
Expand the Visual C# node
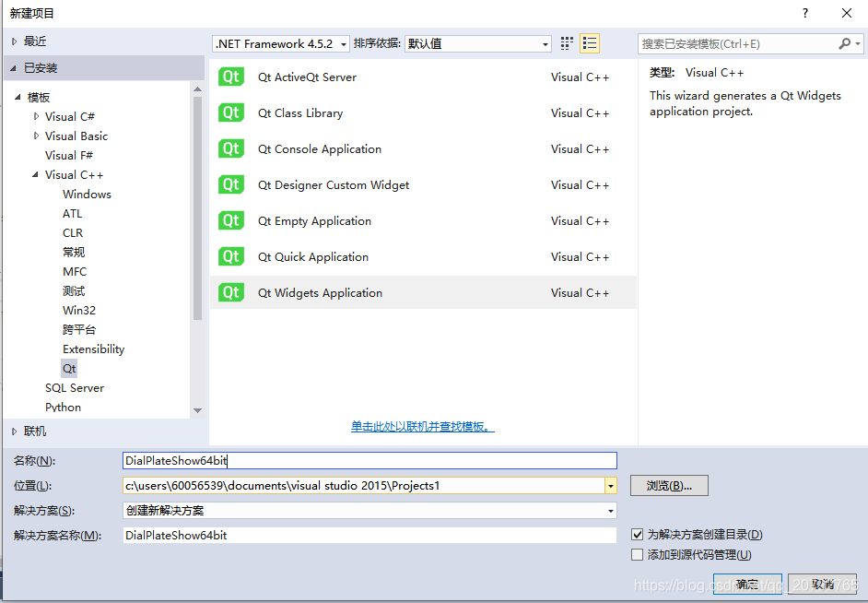pyautogui.click(x=37, y=116)
